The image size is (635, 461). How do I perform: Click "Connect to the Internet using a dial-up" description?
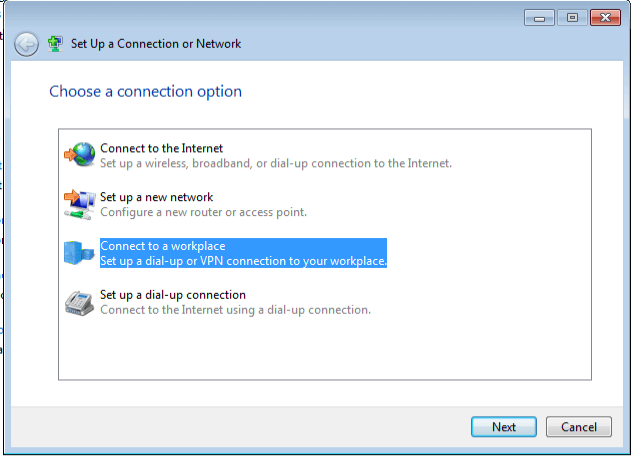[235, 310]
